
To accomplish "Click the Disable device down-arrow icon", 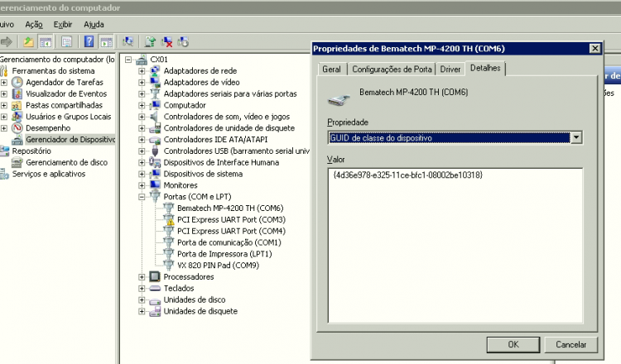I will (183, 41).
